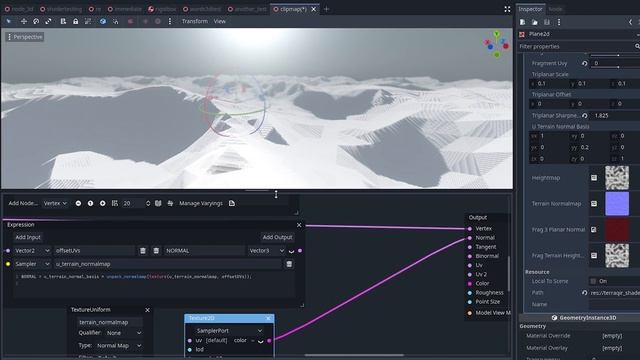Click the viewport orientation gizmo
The width and height of the screenshot is (640, 360).
(496, 44)
